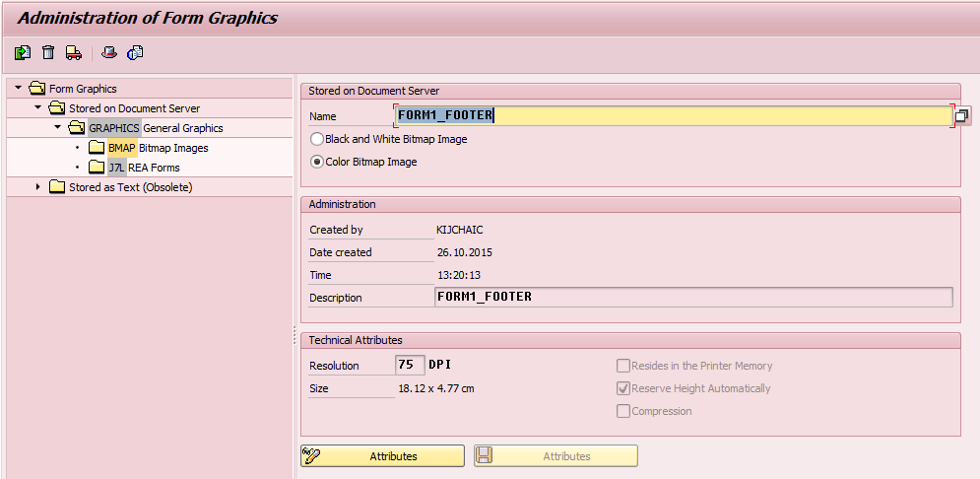Screen dimensions: 980x479
Task: Select the J7L REA Forms tree item
Action: tap(144, 168)
